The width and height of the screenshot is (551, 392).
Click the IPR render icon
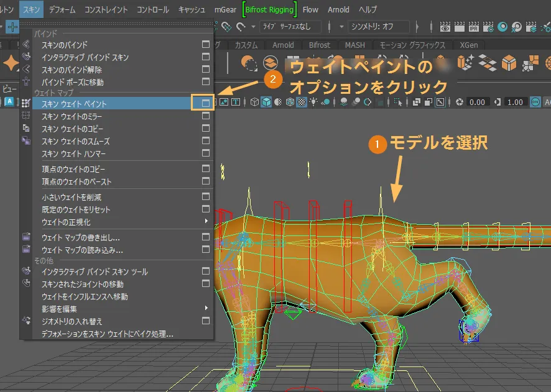pyautogui.click(x=473, y=27)
